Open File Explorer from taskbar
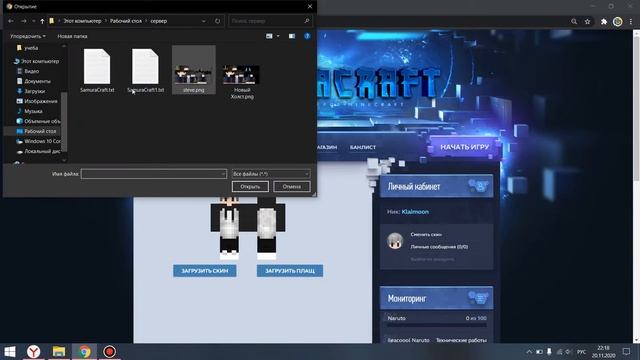640x360 pixels. pyautogui.click(x=59, y=351)
